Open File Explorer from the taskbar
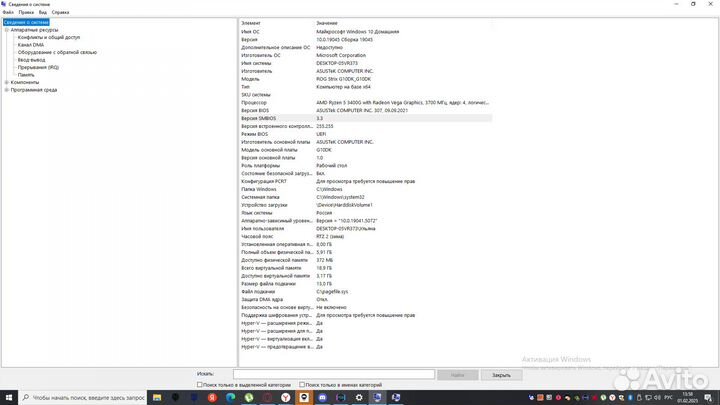The height and width of the screenshot is (405, 720). click(x=157, y=398)
